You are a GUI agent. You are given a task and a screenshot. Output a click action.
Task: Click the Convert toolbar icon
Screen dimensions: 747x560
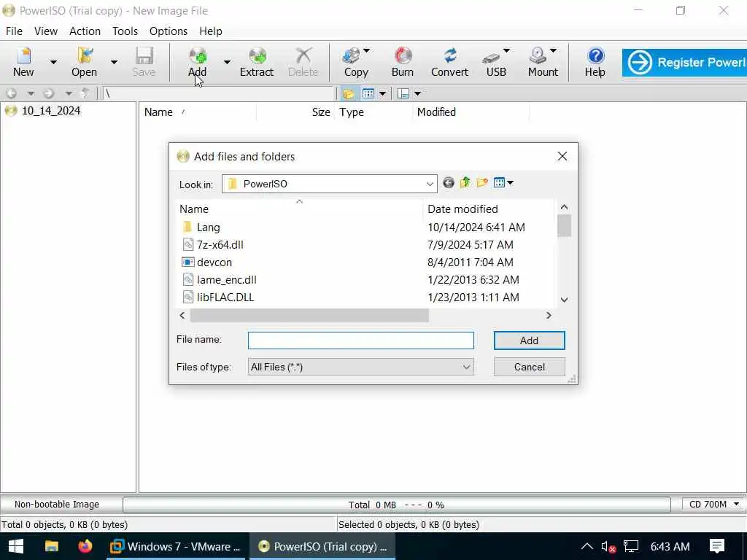[449, 62]
